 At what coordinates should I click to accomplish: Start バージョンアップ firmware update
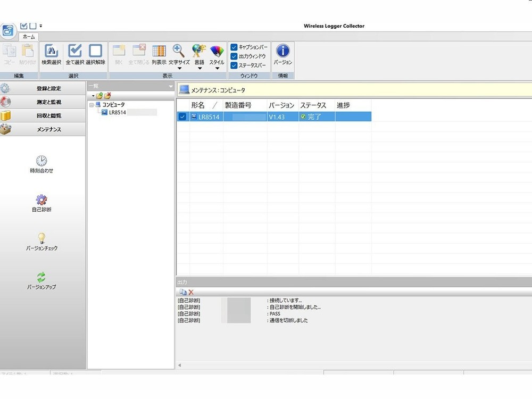pos(41,277)
